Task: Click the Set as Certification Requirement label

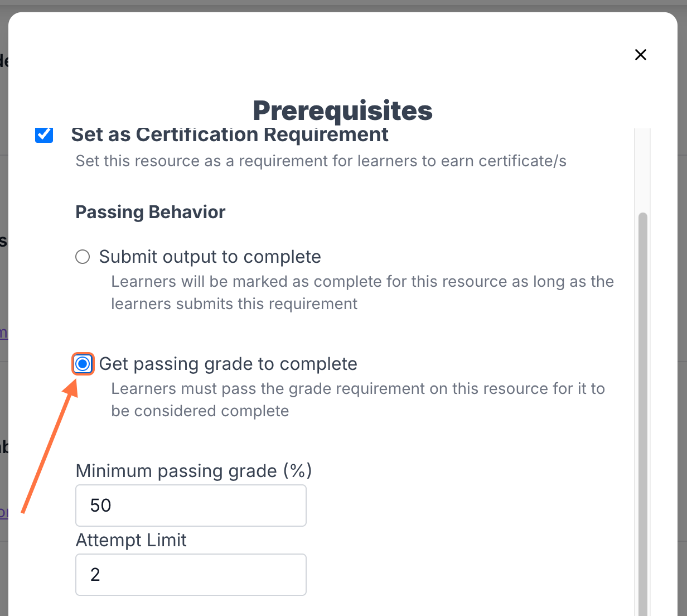Action: coord(230,135)
